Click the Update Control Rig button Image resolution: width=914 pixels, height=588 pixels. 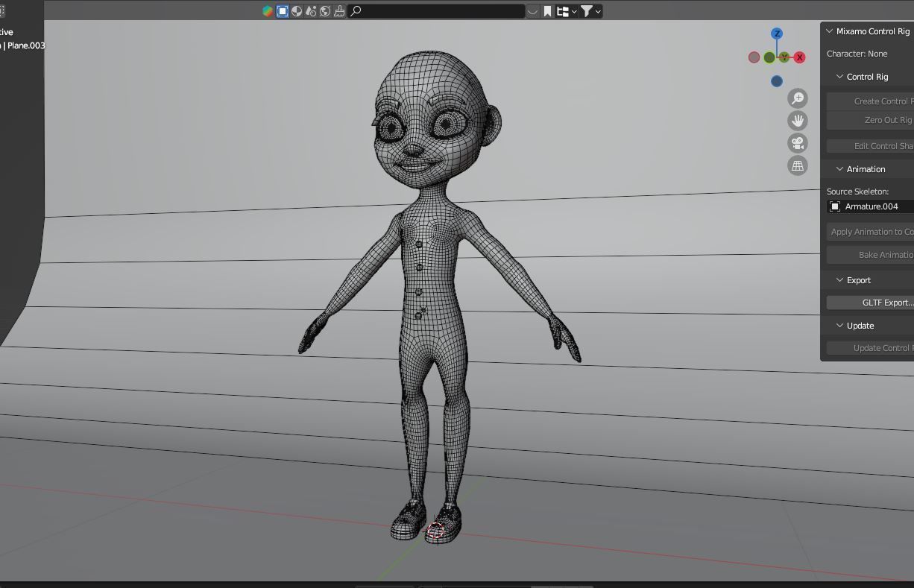871,348
